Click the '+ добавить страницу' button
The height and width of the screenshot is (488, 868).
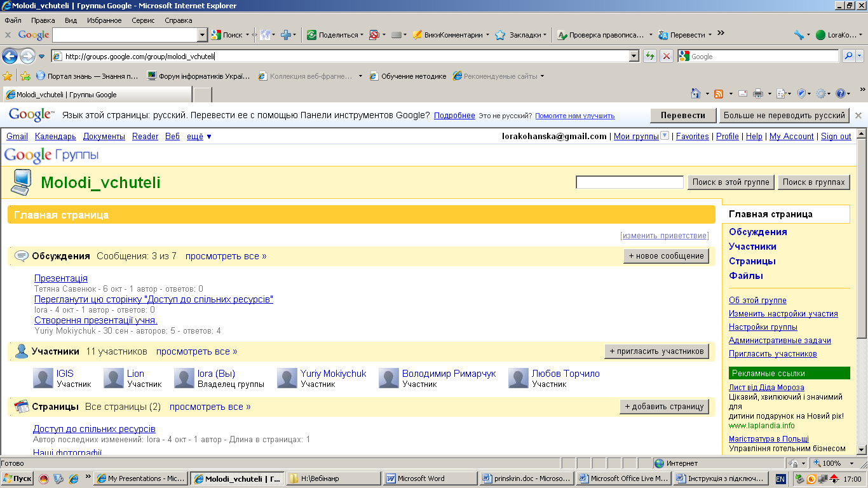click(665, 407)
